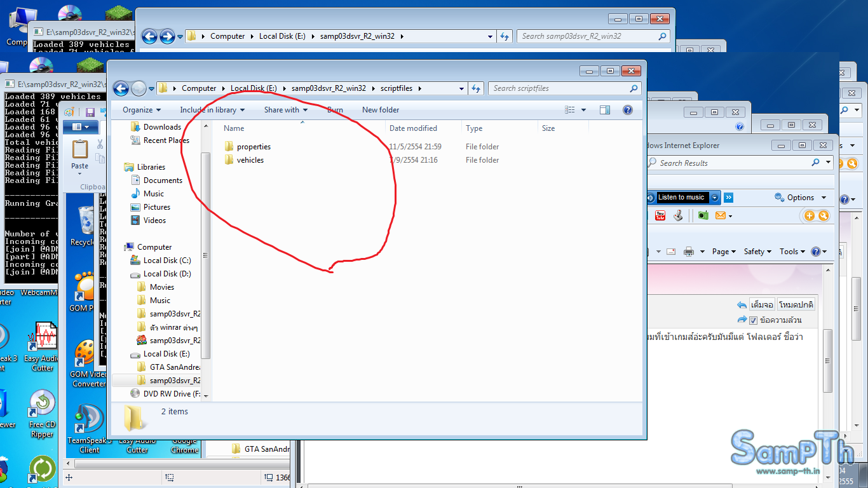
Task: Click the New folder button
Action: click(x=381, y=110)
